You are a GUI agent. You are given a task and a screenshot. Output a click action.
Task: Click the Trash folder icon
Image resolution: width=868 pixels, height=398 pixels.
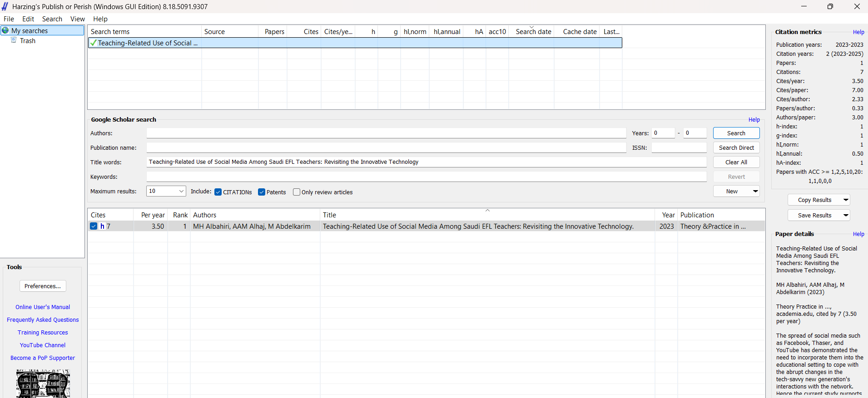tap(14, 40)
